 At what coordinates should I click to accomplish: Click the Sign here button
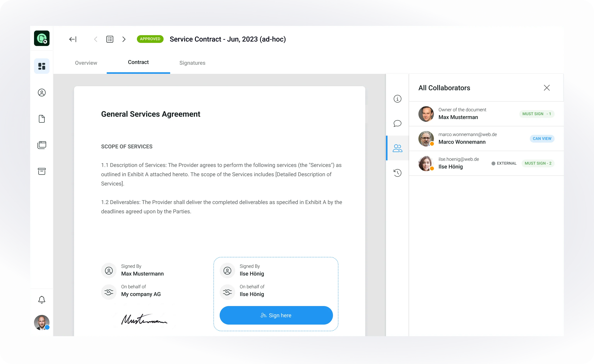276,315
